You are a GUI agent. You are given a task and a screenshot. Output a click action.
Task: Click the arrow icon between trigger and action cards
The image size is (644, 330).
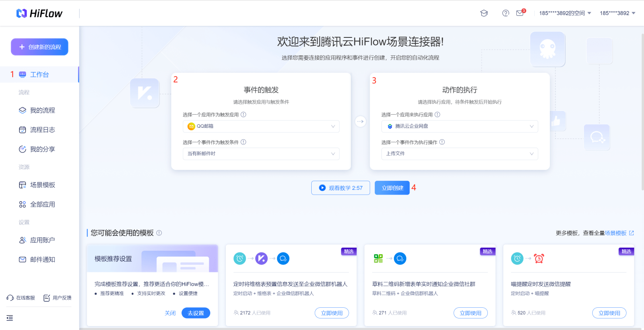click(x=360, y=121)
